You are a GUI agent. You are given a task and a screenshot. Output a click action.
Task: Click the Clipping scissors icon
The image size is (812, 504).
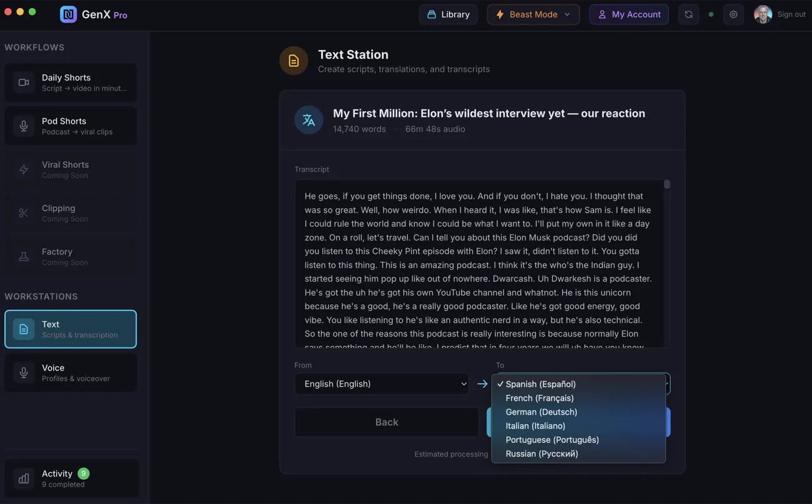pyautogui.click(x=23, y=212)
